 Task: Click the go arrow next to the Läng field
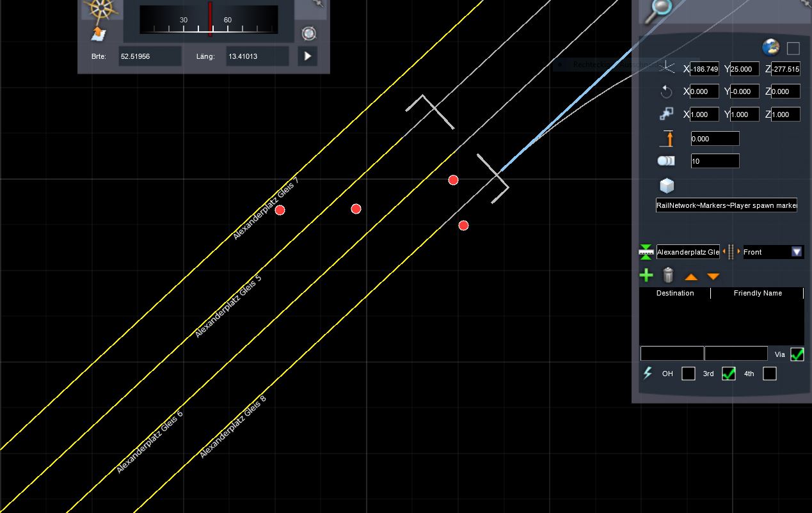pyautogui.click(x=308, y=56)
